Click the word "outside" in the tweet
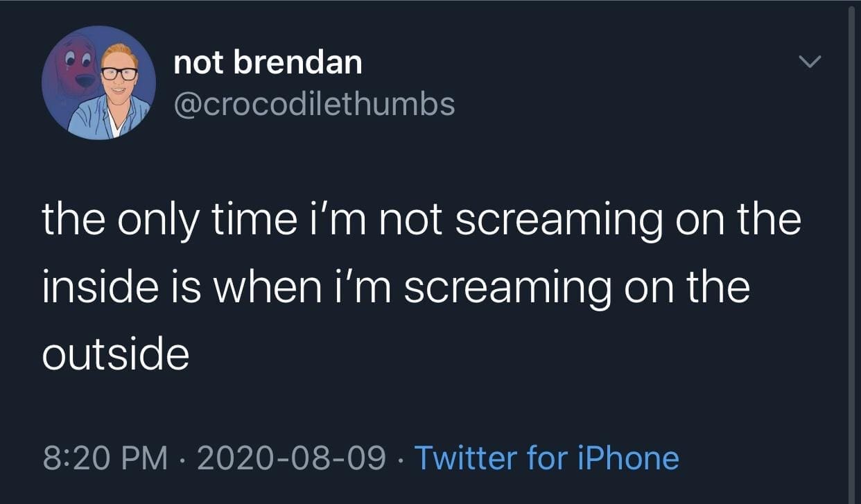 (115, 354)
